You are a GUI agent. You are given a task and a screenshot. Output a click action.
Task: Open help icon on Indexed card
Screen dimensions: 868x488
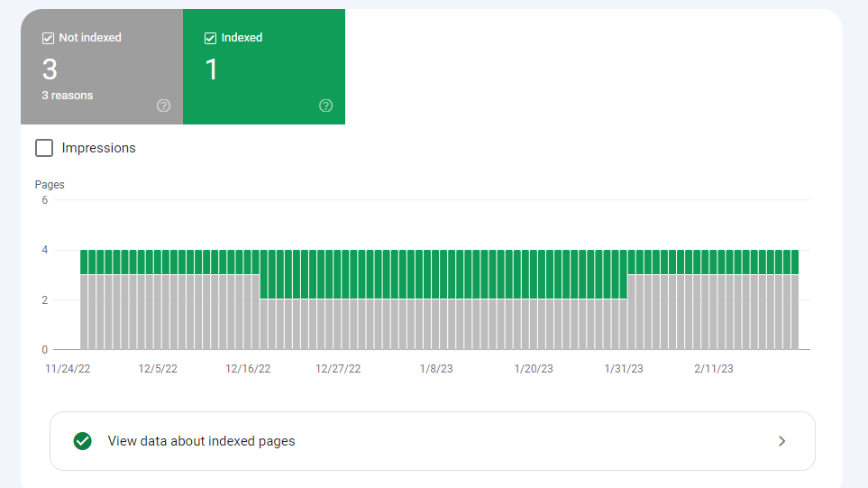click(x=326, y=106)
